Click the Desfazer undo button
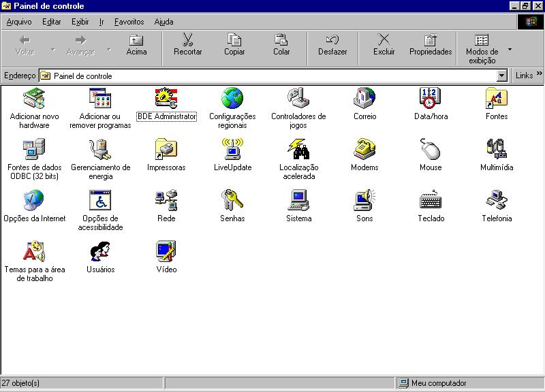 coord(332,46)
